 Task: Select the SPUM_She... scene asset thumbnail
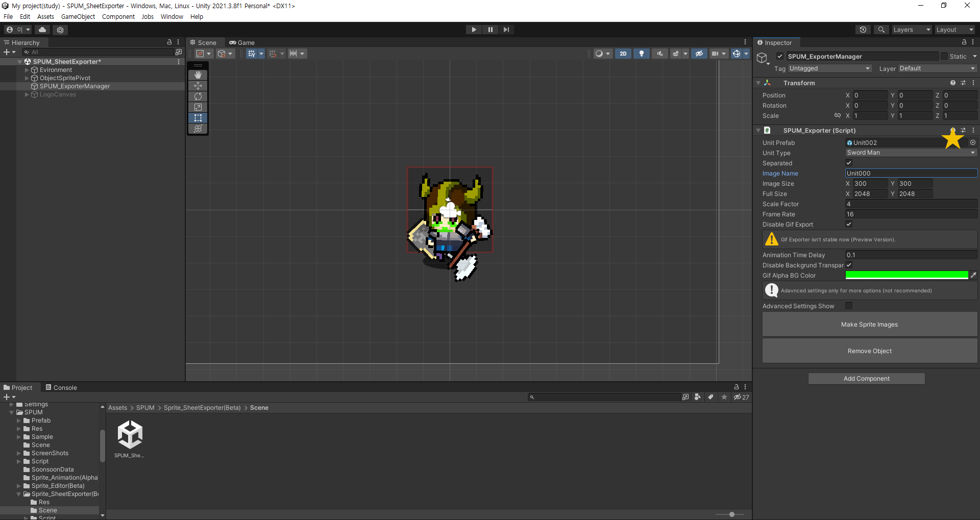130,439
